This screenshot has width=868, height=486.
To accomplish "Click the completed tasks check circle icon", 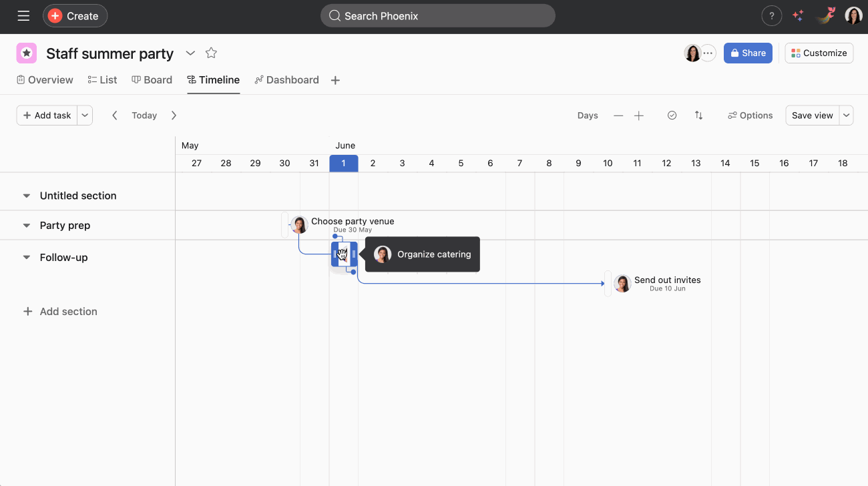I will coord(672,115).
